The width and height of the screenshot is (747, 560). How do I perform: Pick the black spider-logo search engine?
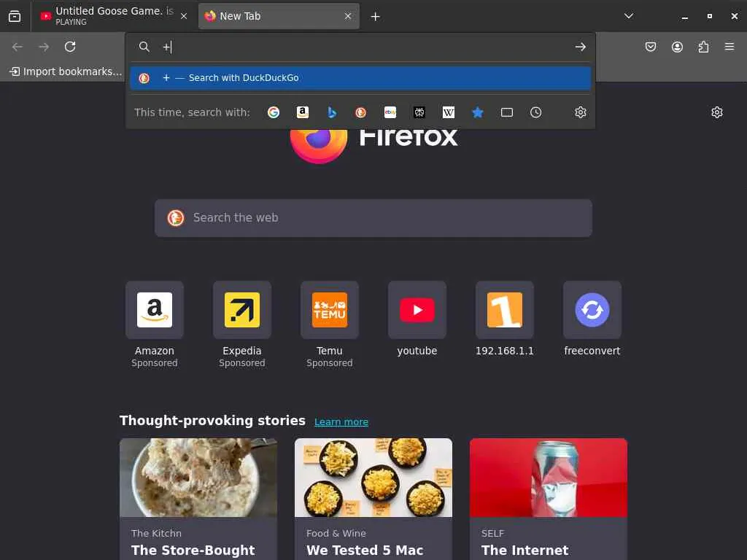point(419,112)
